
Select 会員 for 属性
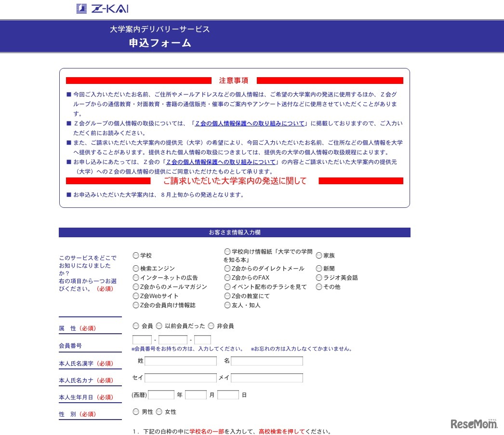136,326
